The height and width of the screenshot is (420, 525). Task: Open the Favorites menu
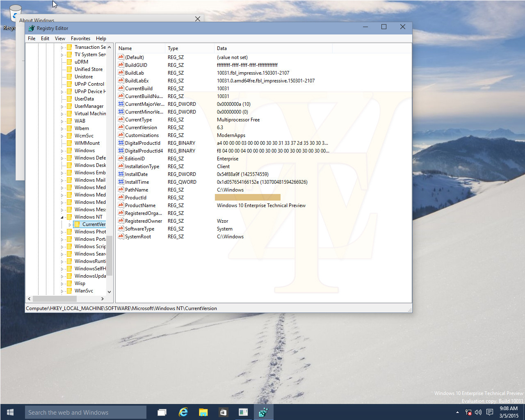(x=80, y=38)
